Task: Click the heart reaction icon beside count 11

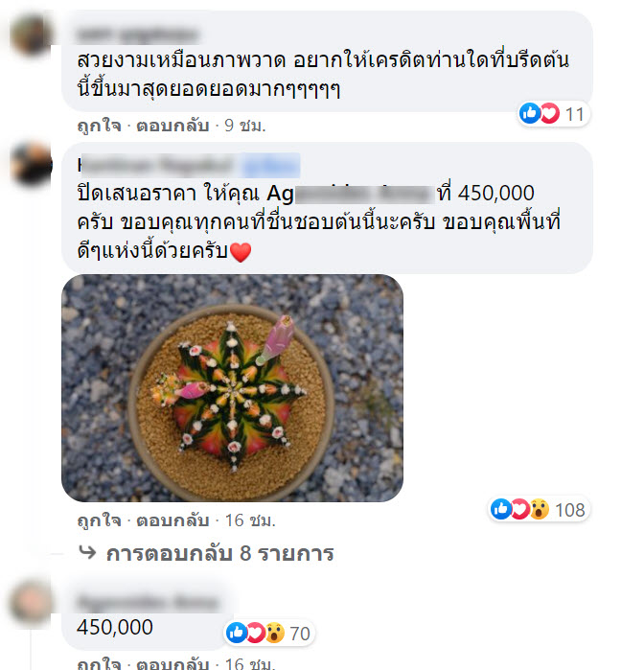Action: coord(549,113)
